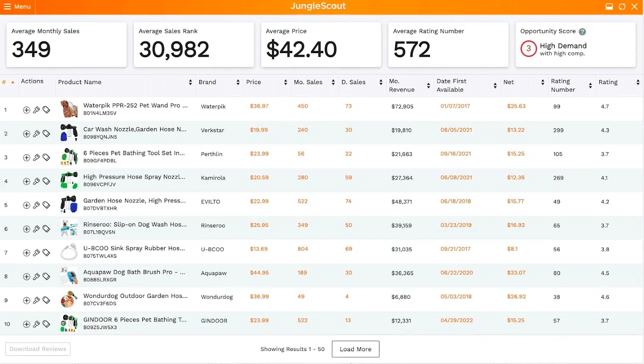This screenshot has width=644, height=364.
Task: Click the refresh icon in the orange header
Action: pyautogui.click(x=622, y=6)
